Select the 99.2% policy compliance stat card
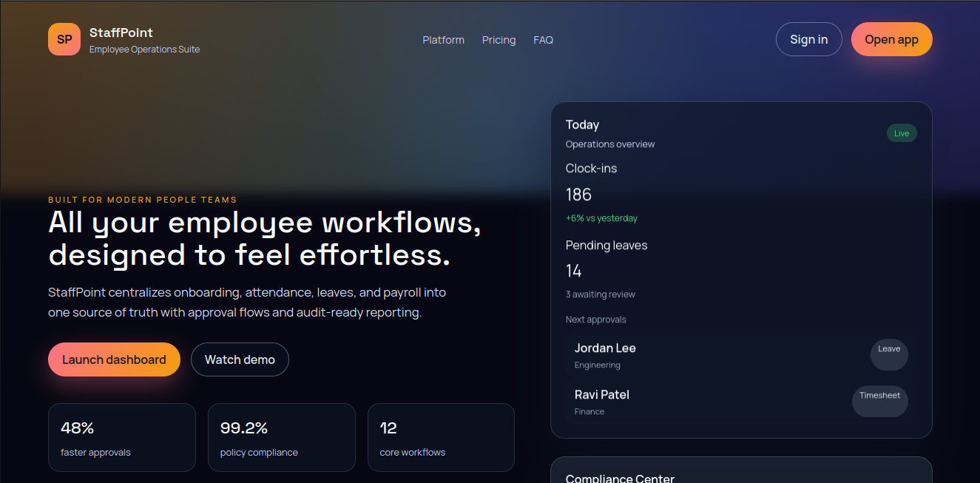The width and height of the screenshot is (980, 483). (x=282, y=437)
